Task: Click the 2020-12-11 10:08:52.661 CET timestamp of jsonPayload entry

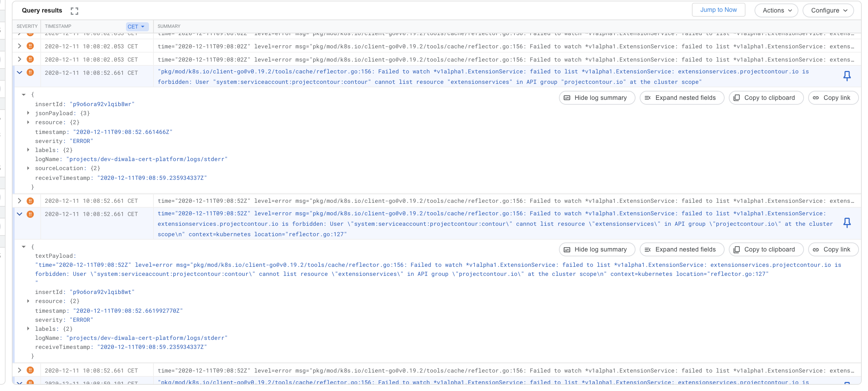Action: point(91,73)
